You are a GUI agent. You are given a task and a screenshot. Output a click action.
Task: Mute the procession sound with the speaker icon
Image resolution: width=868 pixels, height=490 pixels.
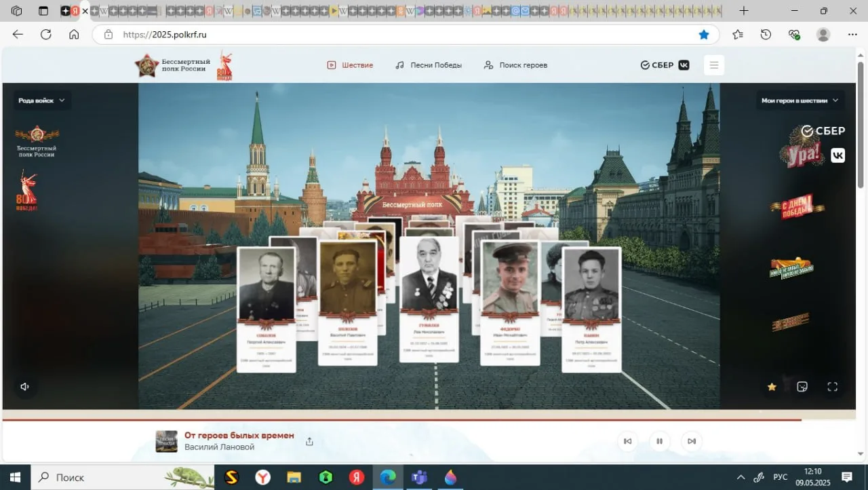pos(25,387)
